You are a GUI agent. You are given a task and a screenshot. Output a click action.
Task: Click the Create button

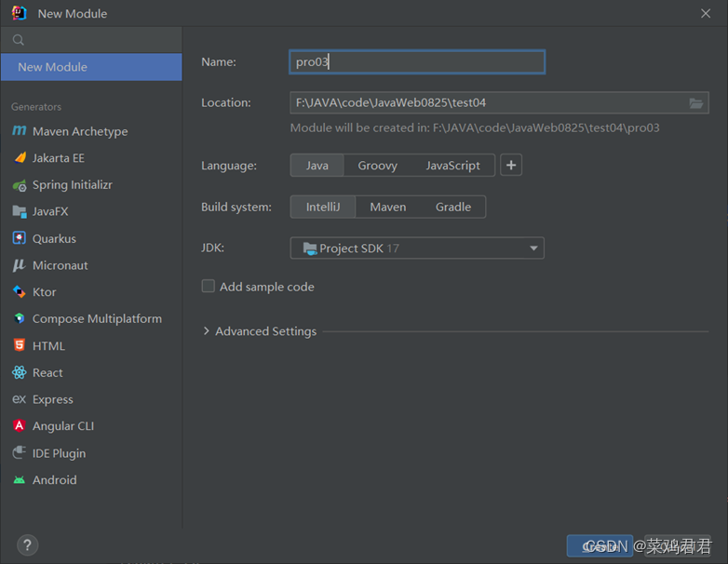600,546
